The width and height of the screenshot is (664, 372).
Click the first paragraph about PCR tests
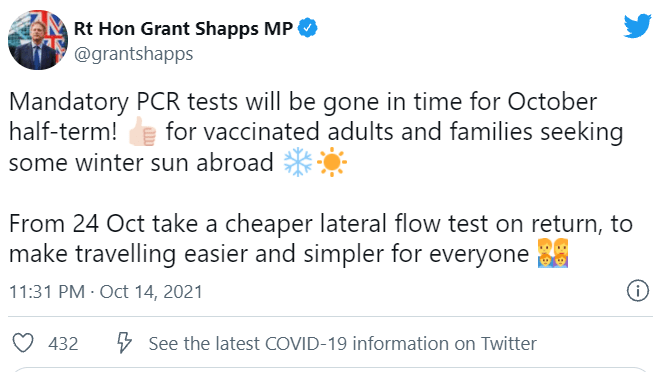click(316, 132)
